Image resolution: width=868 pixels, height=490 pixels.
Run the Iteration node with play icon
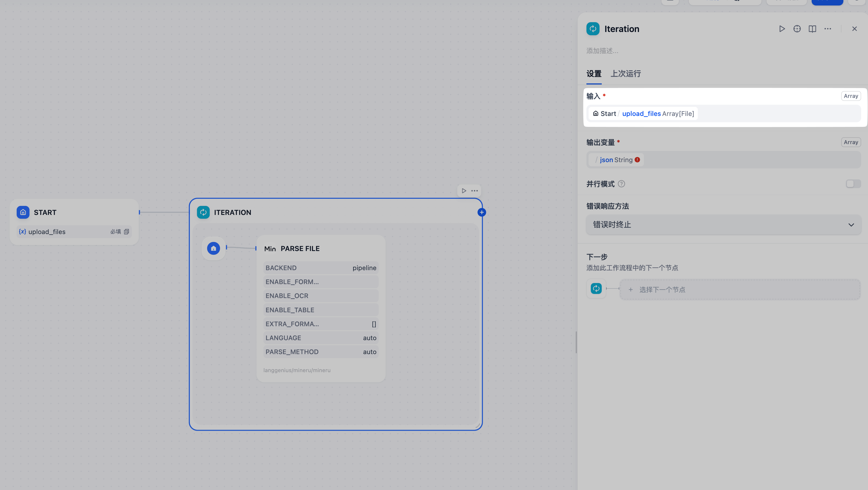click(782, 29)
